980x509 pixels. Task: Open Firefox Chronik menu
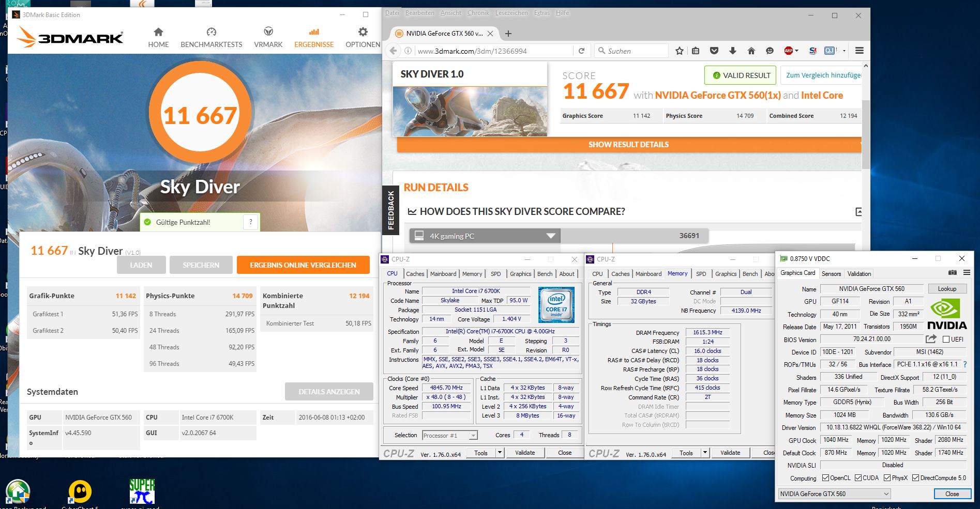(478, 13)
